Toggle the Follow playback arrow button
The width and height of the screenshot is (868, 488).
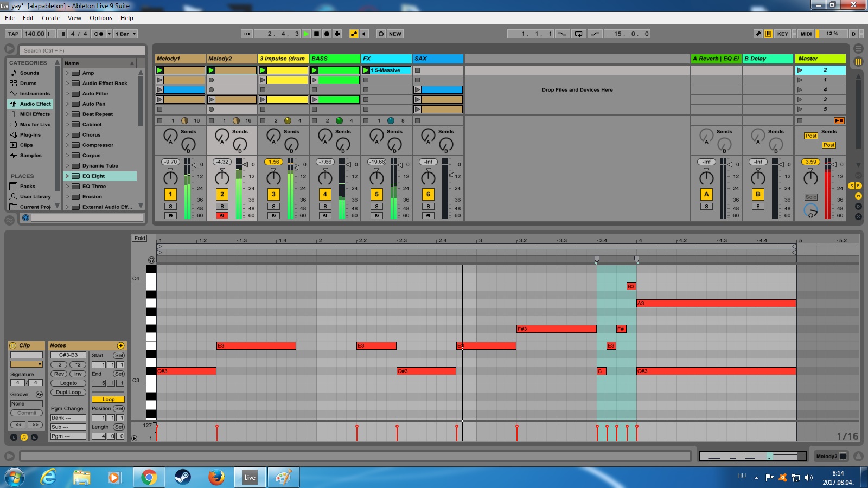click(247, 34)
